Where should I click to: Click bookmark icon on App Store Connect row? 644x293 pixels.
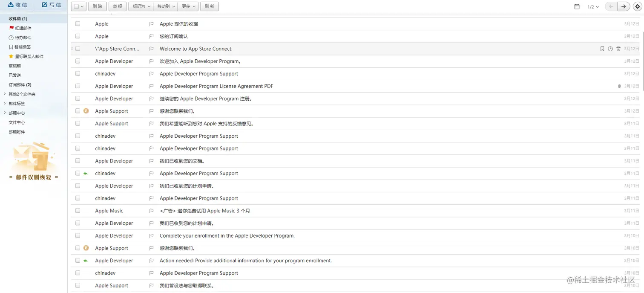602,49
